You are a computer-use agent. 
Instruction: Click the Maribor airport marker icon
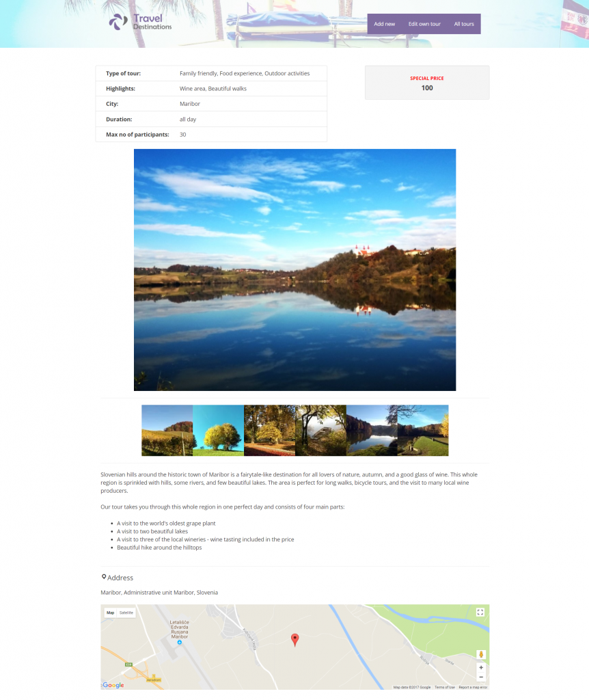[x=180, y=643]
